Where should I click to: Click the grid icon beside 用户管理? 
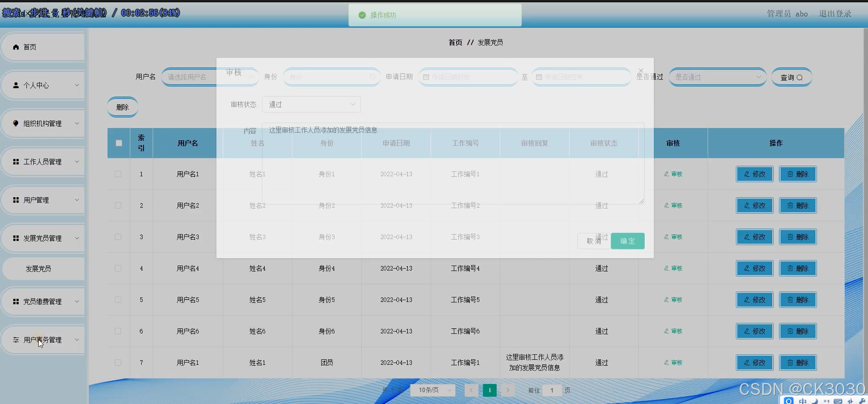tap(16, 200)
